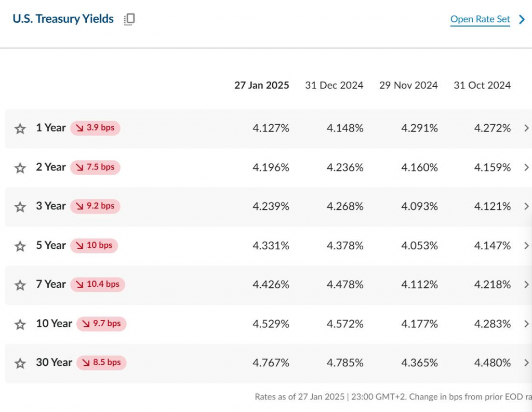Click the down-arrow icon in 9.7 bps badge
Viewport: 532px width, 412px height.
click(86, 324)
